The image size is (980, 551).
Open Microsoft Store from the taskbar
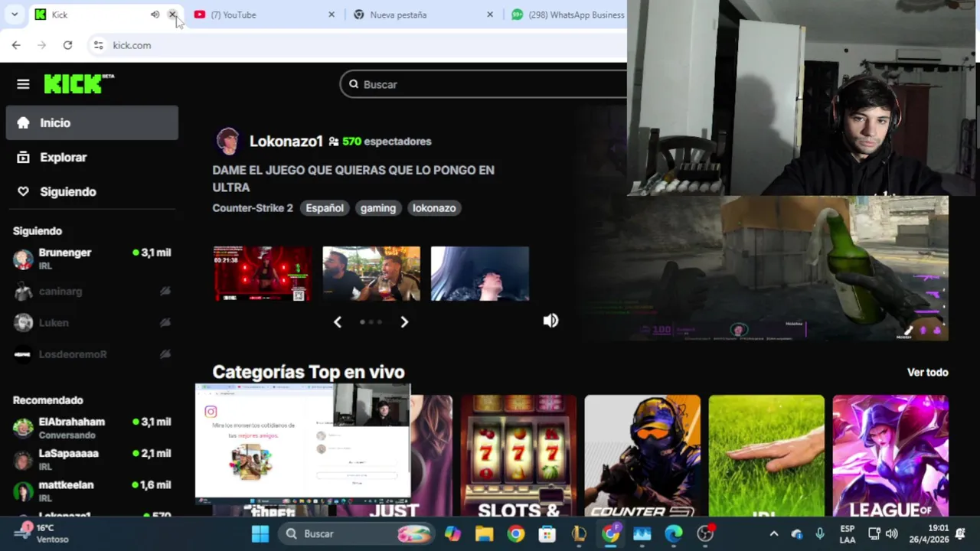(547, 533)
